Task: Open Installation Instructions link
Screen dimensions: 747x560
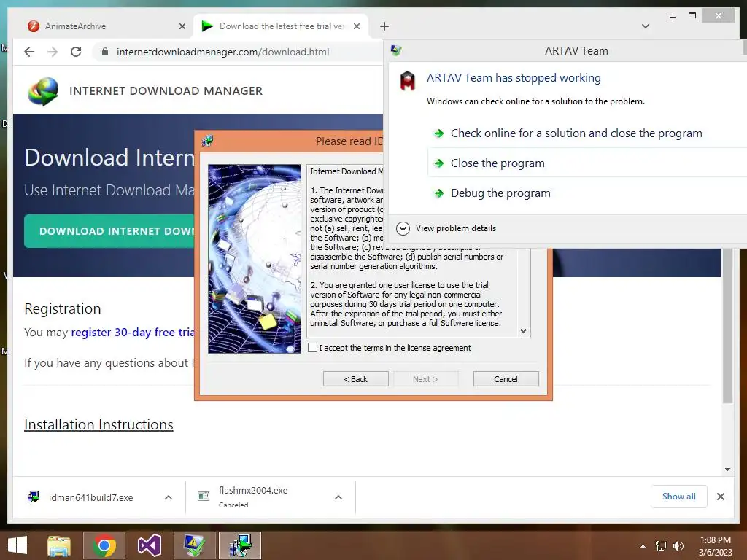Action: [x=98, y=424]
